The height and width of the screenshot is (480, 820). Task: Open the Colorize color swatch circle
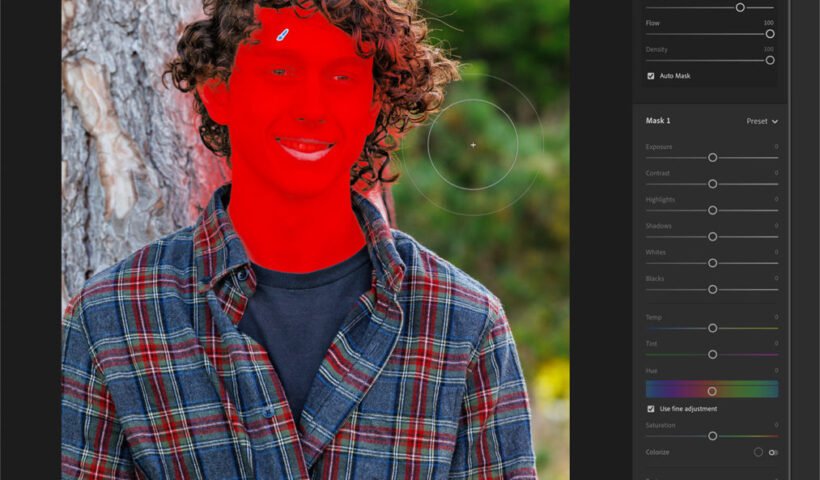pos(758,452)
